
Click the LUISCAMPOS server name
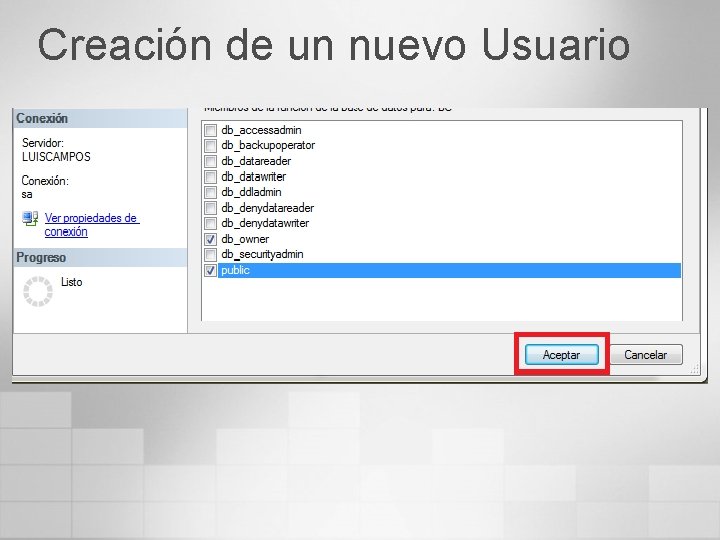pos(56,157)
